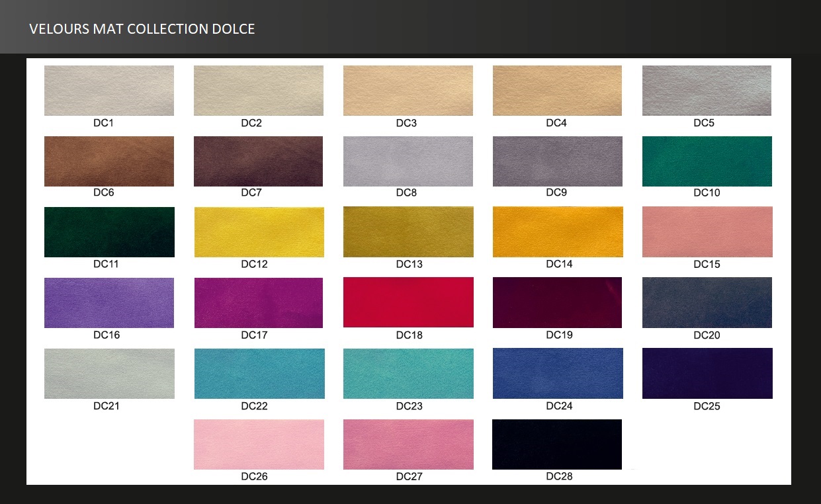This screenshot has width=821, height=504.
Task: Select the DC7 dark plum-brown swatch
Action: point(259,161)
